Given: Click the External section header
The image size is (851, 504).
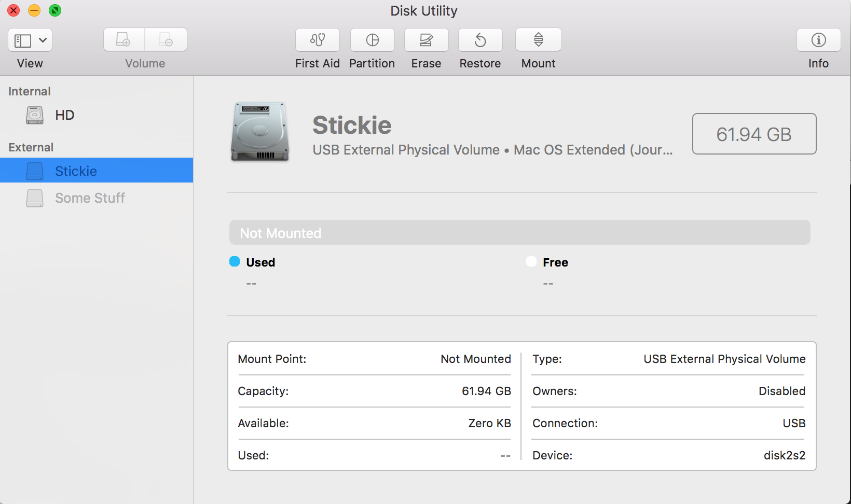Looking at the screenshot, I should (x=31, y=147).
